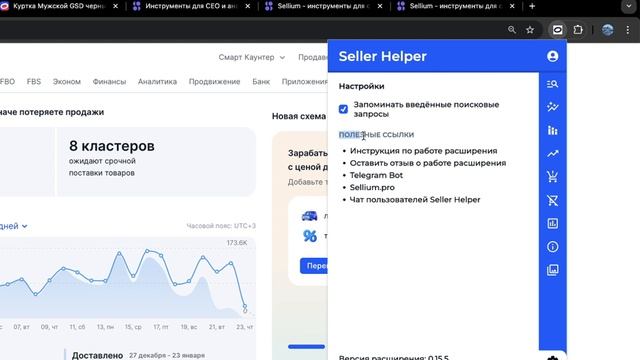Open Инструкция по работе расширения link

click(x=423, y=151)
